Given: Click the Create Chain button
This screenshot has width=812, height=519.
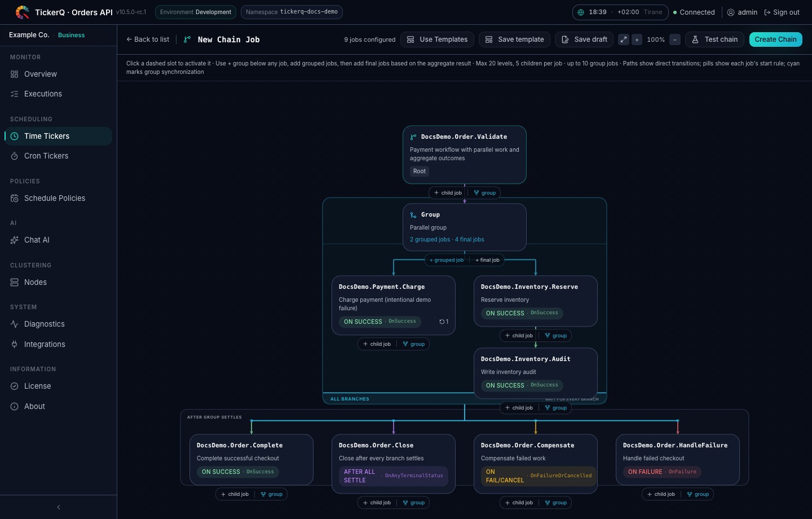Looking at the screenshot, I should click(775, 39).
